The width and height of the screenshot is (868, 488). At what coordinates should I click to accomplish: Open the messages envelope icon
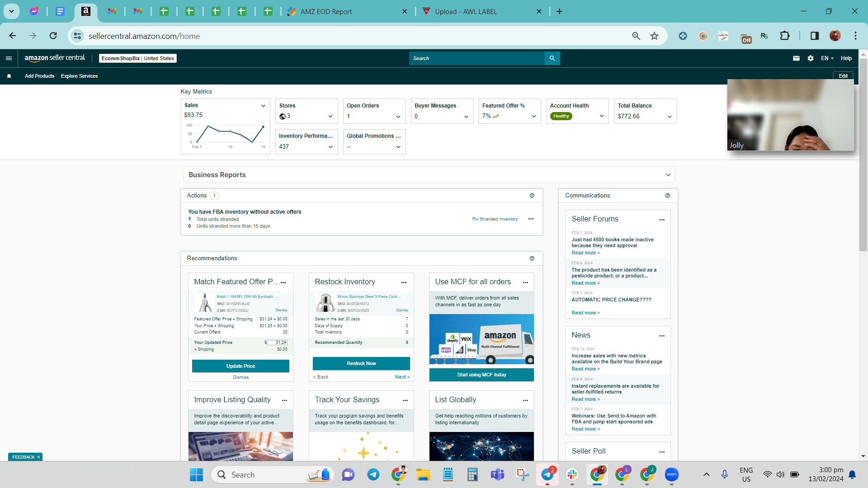pyautogui.click(x=796, y=58)
